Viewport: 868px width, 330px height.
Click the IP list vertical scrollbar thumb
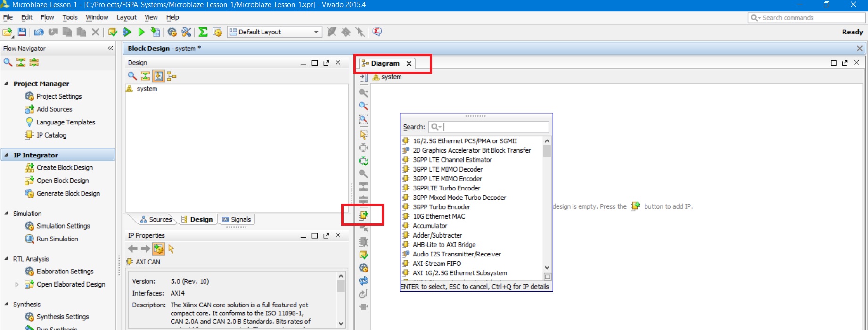[547, 151]
